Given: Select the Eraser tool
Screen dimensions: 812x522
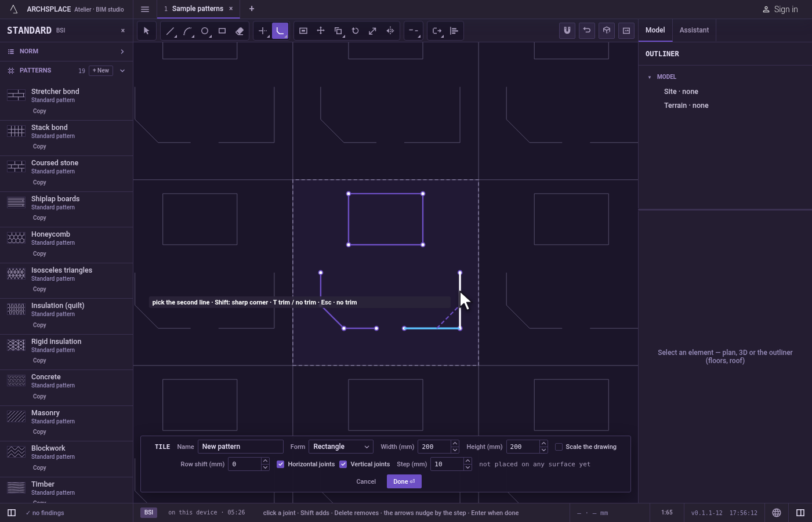Looking at the screenshot, I should pos(240,31).
